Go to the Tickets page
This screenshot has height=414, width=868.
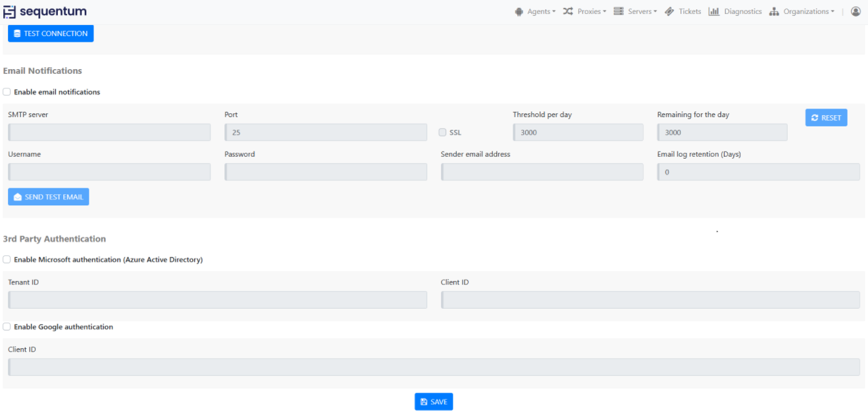coord(690,12)
